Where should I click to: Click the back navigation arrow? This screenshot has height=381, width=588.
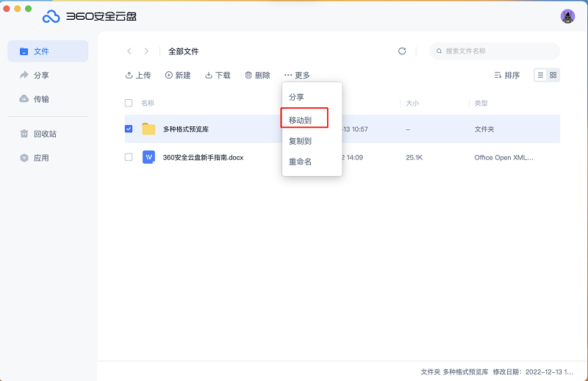click(x=129, y=51)
